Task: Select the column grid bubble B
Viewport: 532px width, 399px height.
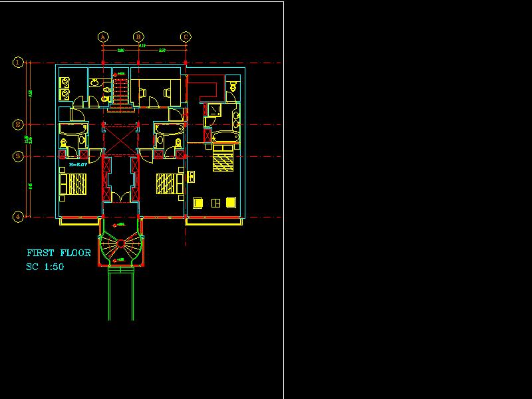Action: pyautogui.click(x=138, y=37)
